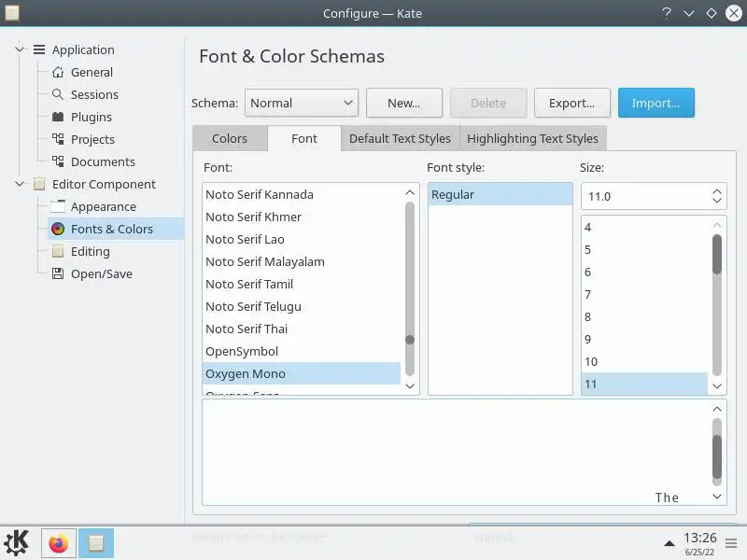This screenshot has width=747, height=560.
Task: Click the size list scrollbar handle
Action: tap(717, 255)
